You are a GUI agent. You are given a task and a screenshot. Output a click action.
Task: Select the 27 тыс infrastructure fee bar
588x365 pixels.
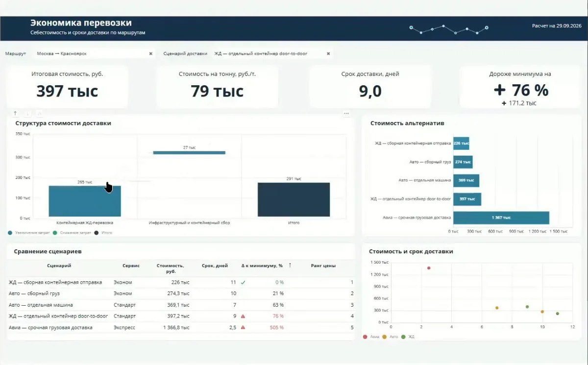pyautogui.click(x=189, y=153)
